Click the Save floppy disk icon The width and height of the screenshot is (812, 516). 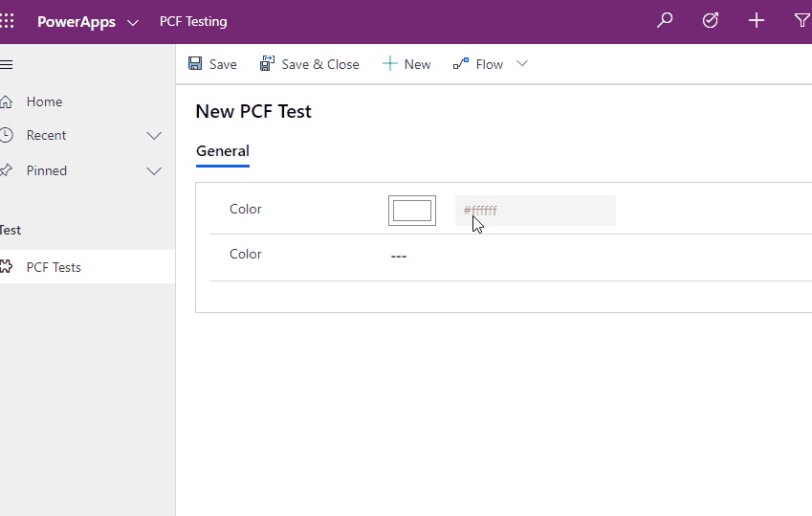tap(195, 63)
